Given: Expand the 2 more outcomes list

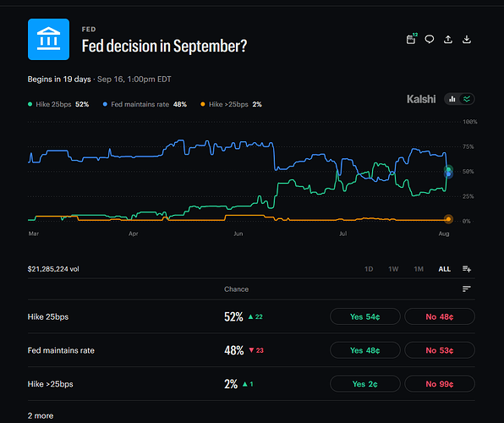Looking at the screenshot, I should [41, 415].
